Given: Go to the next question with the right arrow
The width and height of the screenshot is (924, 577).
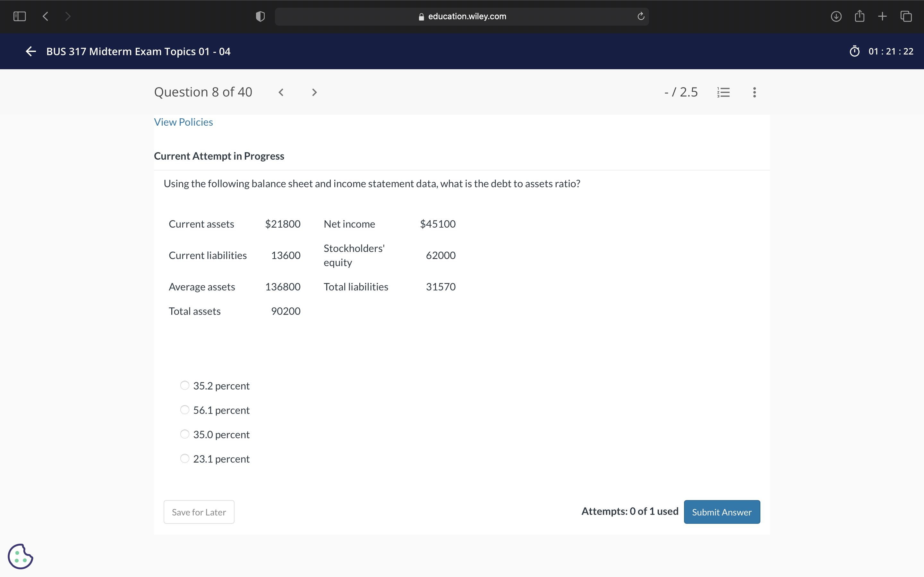Looking at the screenshot, I should (x=313, y=92).
